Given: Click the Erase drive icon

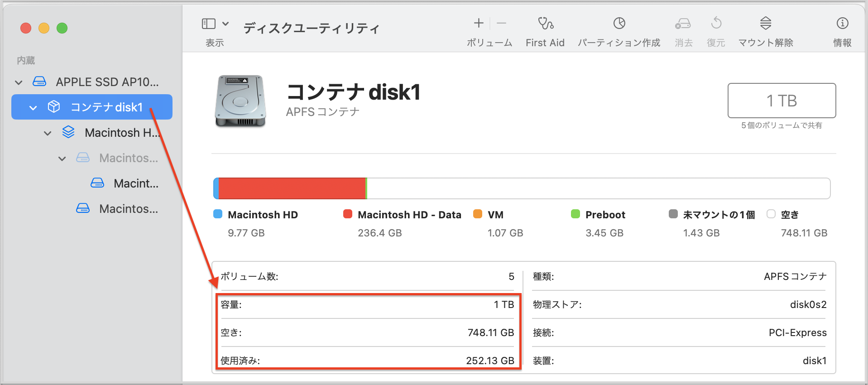Looking at the screenshot, I should [683, 23].
